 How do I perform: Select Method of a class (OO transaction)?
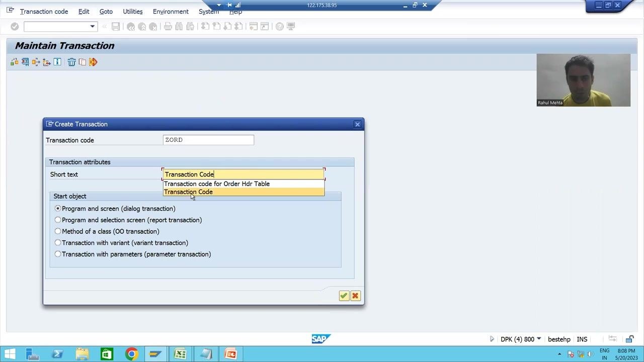(58, 231)
